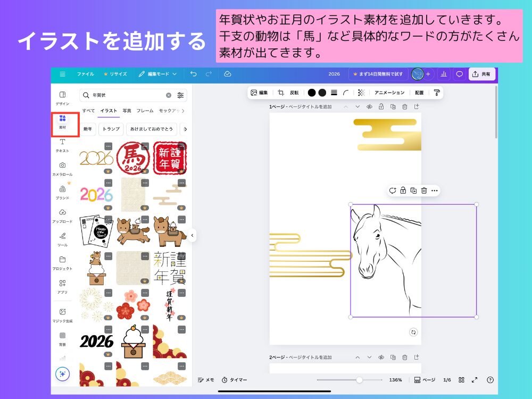Screen dimensions: 532x399
Task: Hide page 1 with the eye icon
Action: pyautogui.click(x=369, y=106)
